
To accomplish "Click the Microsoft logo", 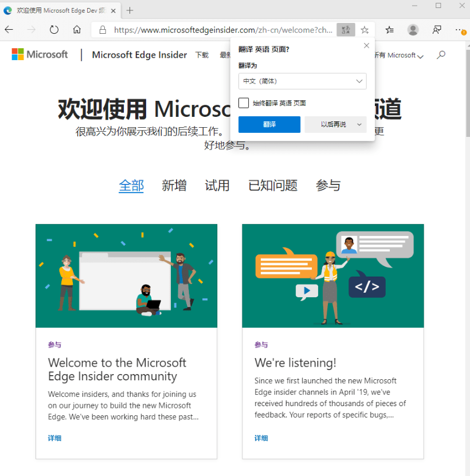I will tap(40, 54).
